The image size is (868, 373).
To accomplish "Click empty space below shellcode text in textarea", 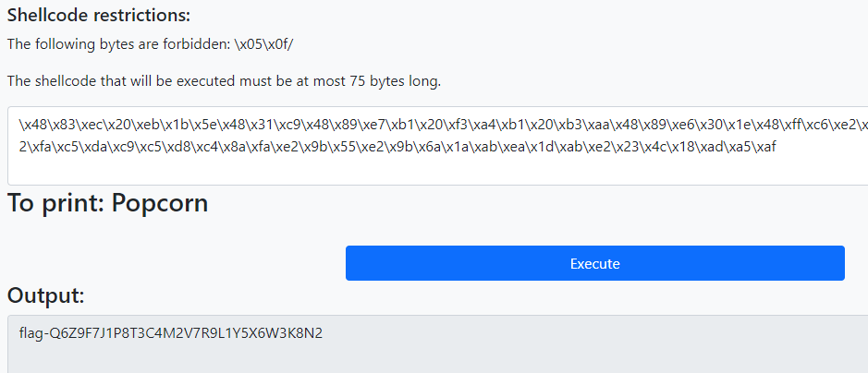I will coord(437,171).
